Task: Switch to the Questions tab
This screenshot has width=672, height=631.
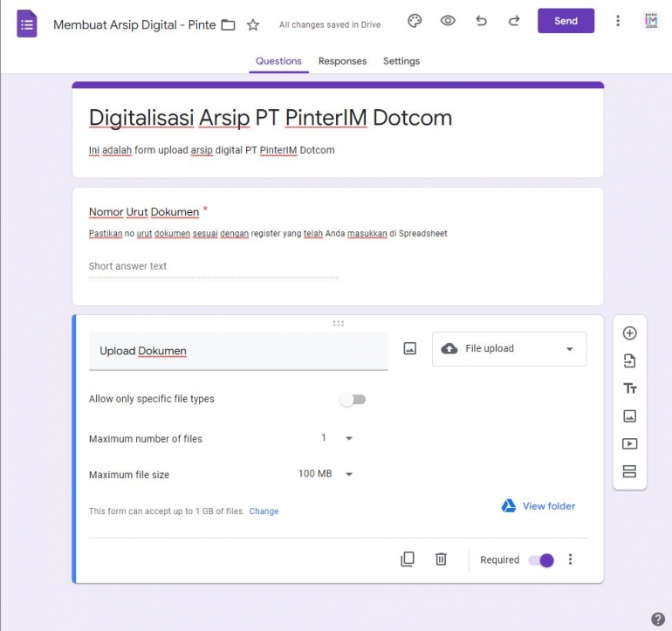Action: pos(278,61)
